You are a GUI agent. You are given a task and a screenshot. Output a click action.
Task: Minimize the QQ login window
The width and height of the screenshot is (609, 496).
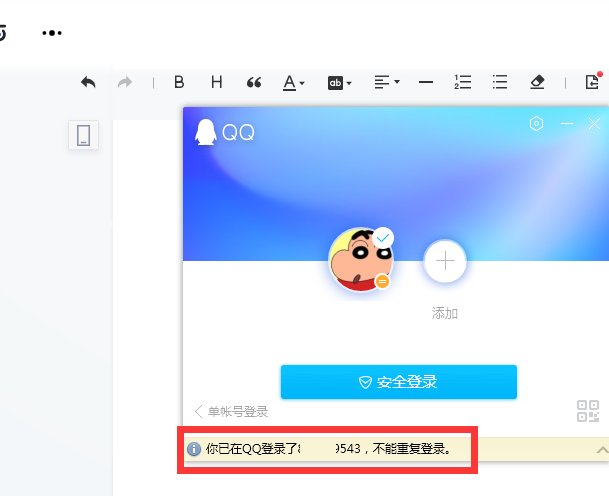pyautogui.click(x=567, y=124)
